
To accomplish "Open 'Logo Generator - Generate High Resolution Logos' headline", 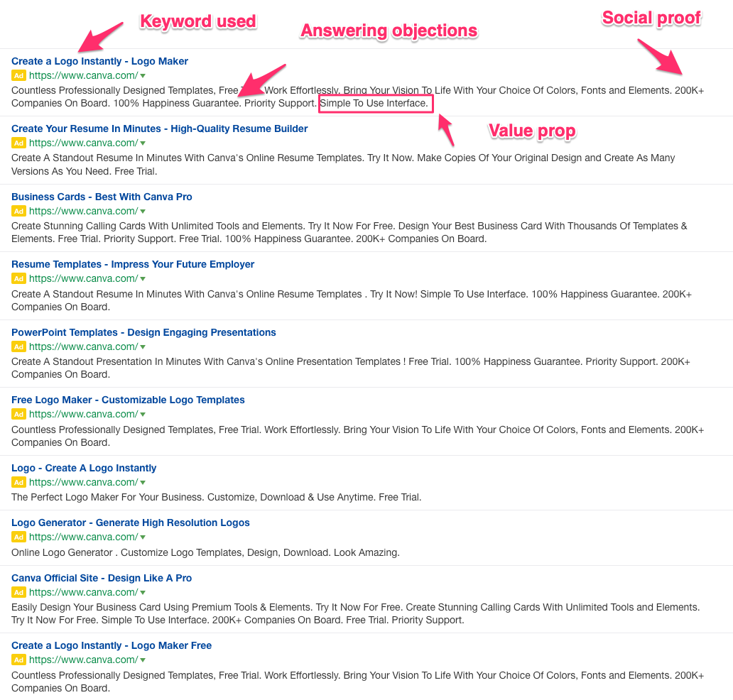I will pyautogui.click(x=131, y=523).
